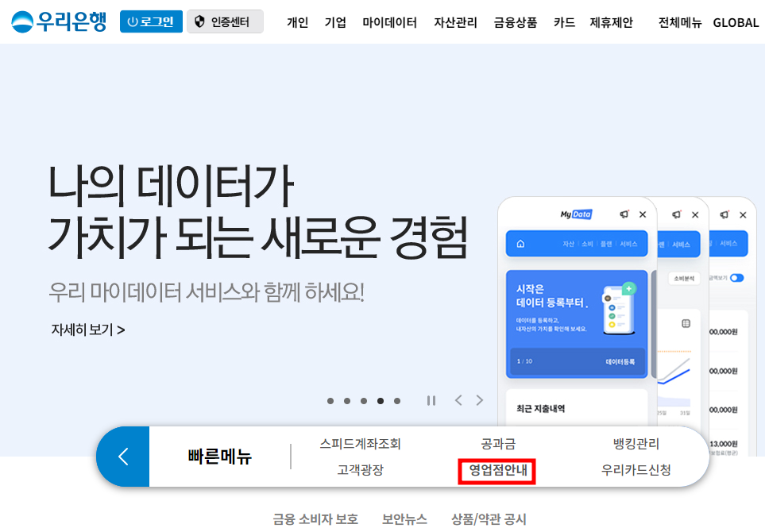Click the 로그인 login button
The width and height of the screenshot is (765, 532).
coord(151,21)
